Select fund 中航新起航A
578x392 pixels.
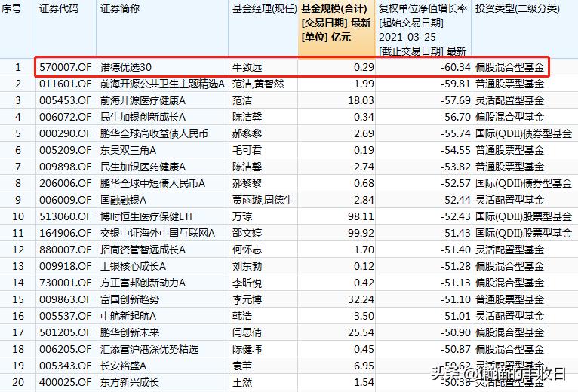(x=128, y=316)
